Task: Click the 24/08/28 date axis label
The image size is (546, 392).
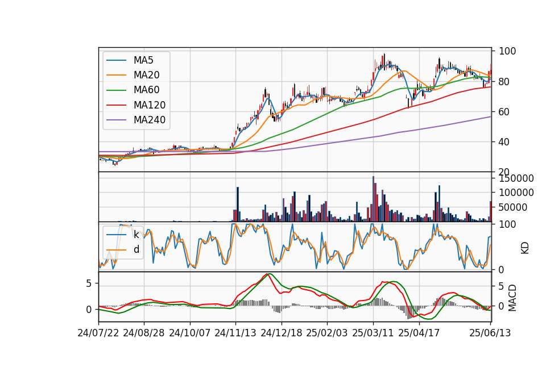Action: coord(144,333)
